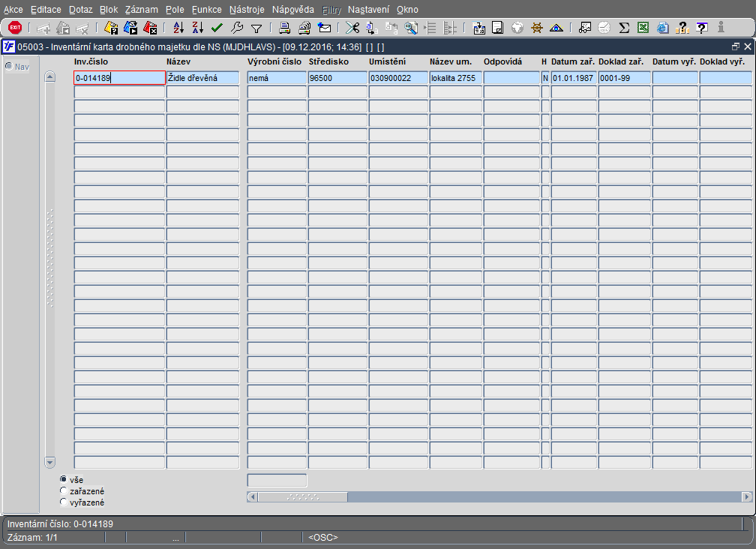Click the Středisko field 96500
Viewport: 756px width, 549px height.
click(337, 77)
